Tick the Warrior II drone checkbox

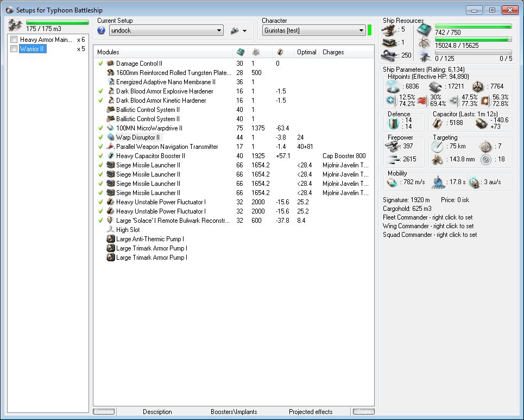[x=14, y=49]
